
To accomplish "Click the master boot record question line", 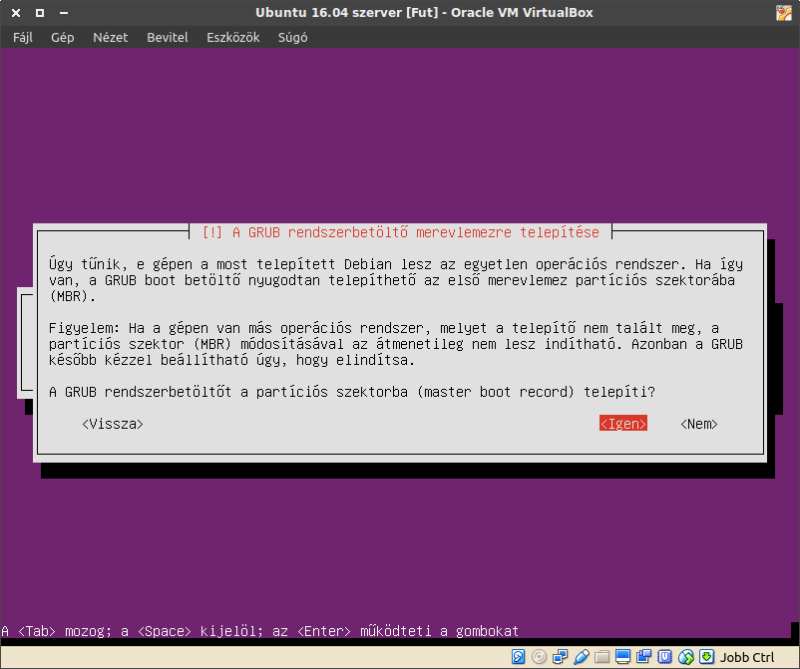I will click(352, 391).
